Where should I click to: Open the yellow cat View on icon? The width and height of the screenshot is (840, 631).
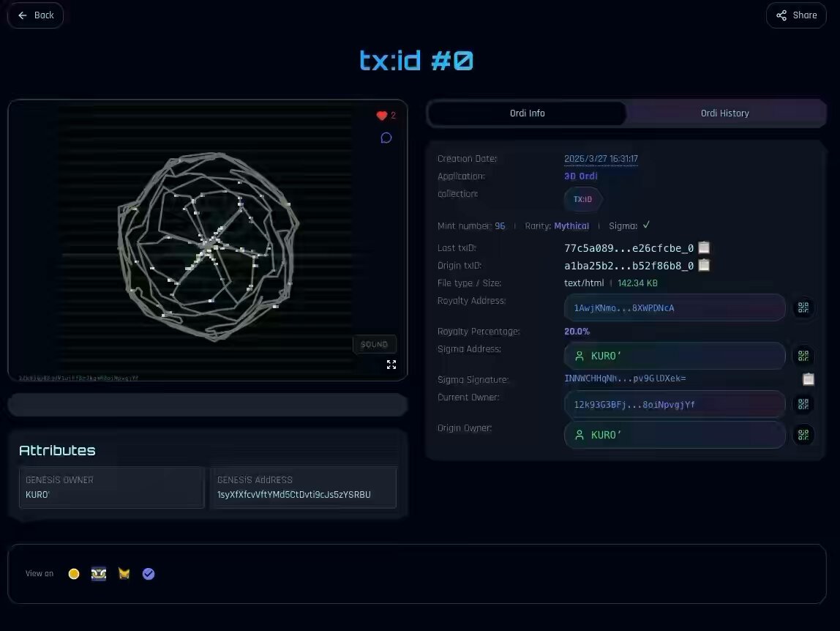[x=124, y=574]
